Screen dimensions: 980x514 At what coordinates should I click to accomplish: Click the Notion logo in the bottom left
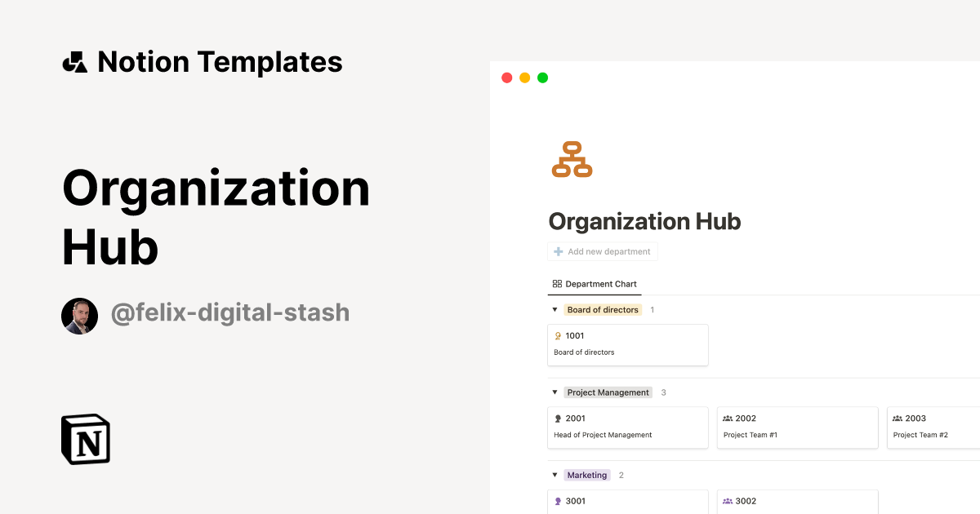tap(85, 439)
